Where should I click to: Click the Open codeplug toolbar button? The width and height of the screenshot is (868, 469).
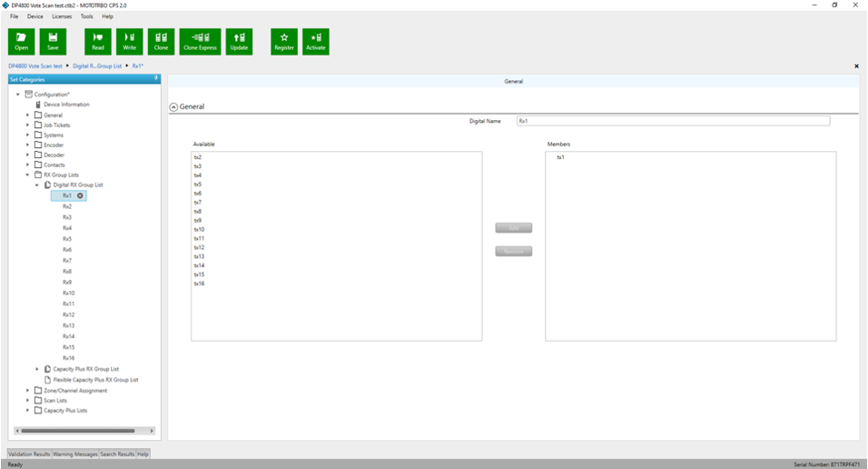point(21,41)
